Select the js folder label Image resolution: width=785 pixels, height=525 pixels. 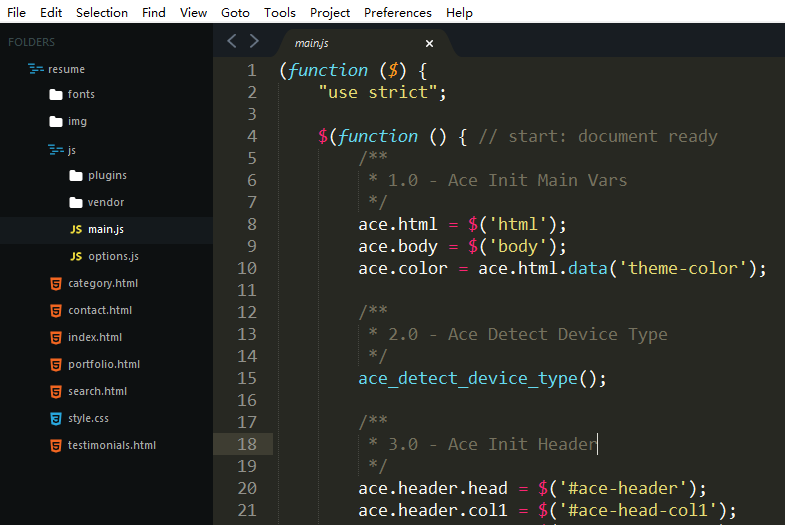[x=72, y=150]
